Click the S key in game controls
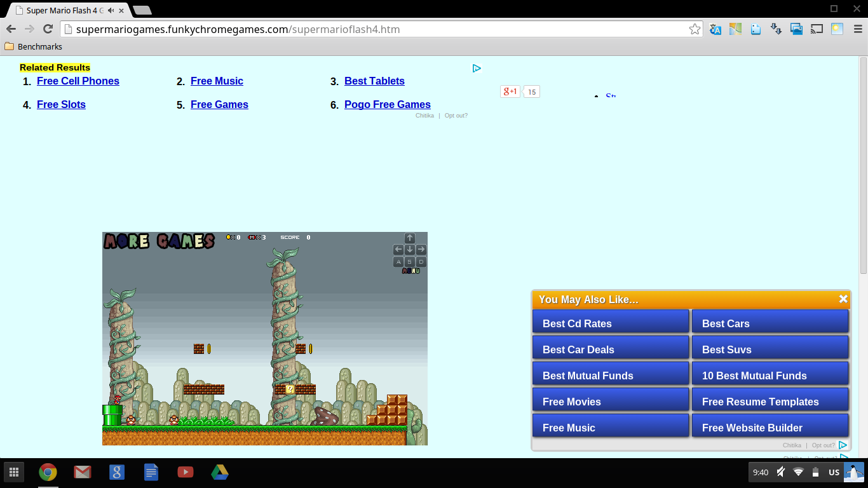This screenshot has height=488, width=868. tap(410, 262)
